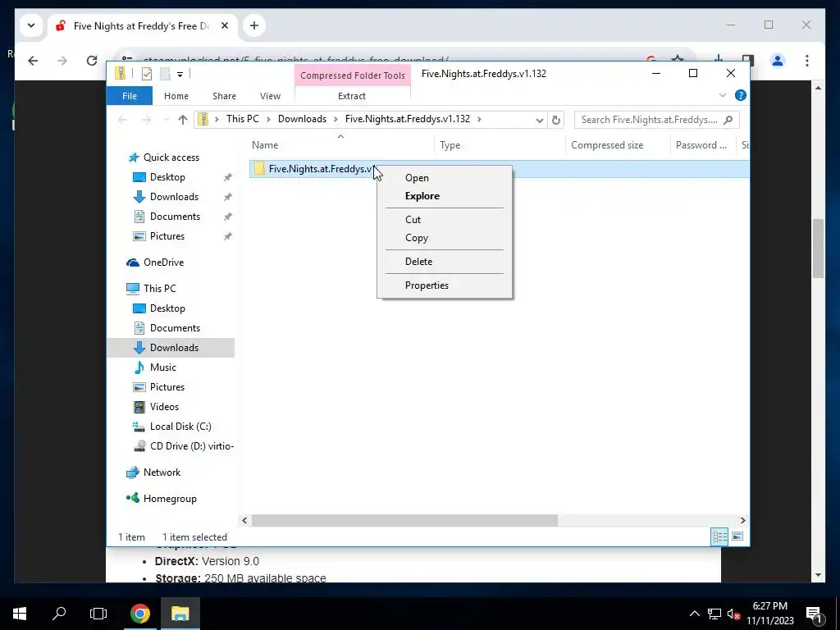The width and height of the screenshot is (840, 630).
Task: Expand chevron after Downloads in breadcrumb
Action: (x=336, y=120)
